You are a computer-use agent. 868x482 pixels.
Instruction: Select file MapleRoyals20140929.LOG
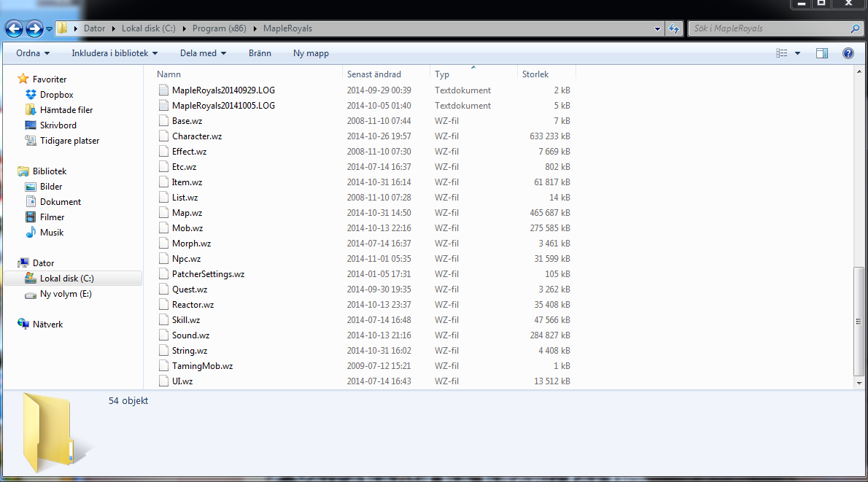click(x=223, y=90)
